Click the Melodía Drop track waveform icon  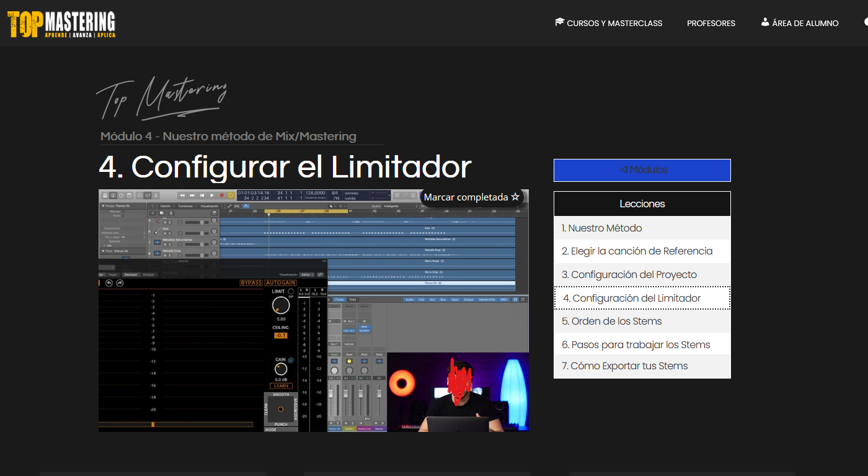(x=157, y=254)
